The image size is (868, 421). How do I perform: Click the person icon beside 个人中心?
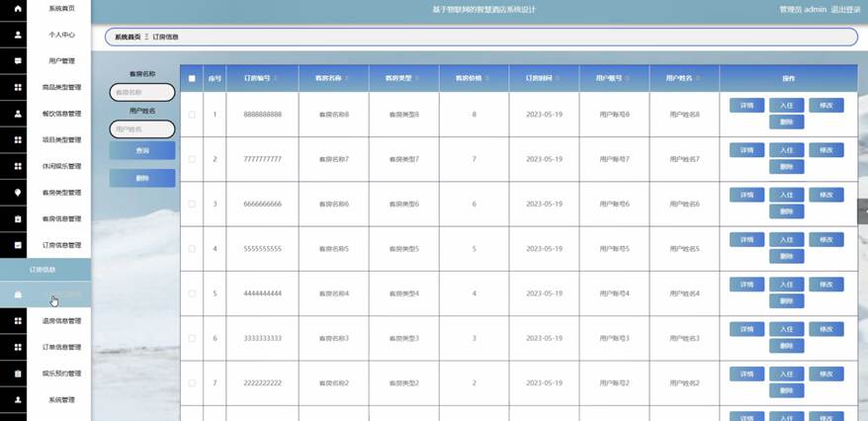18,35
